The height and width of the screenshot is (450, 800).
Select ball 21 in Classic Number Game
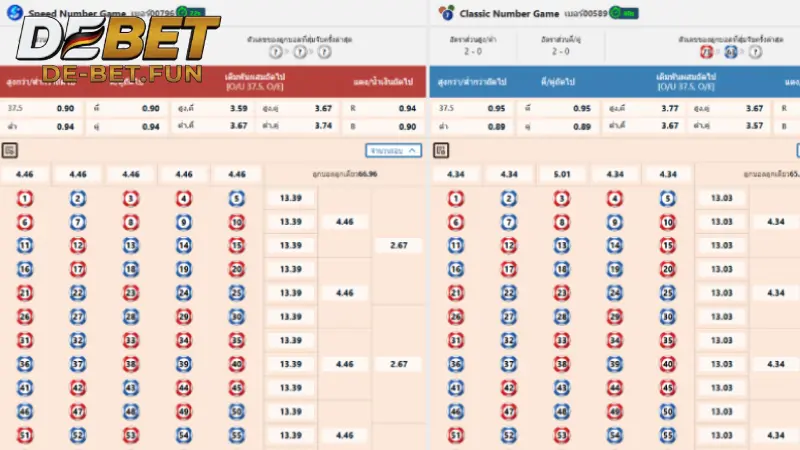pyautogui.click(x=456, y=293)
